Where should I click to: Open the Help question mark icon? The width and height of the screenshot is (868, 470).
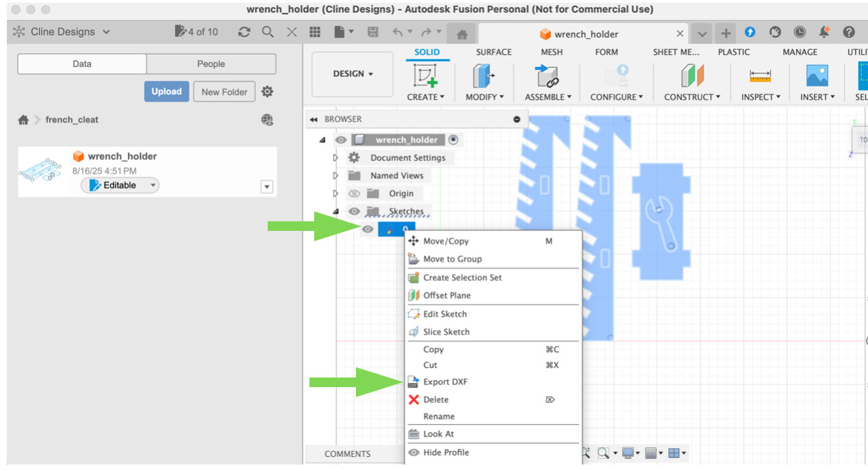point(849,32)
